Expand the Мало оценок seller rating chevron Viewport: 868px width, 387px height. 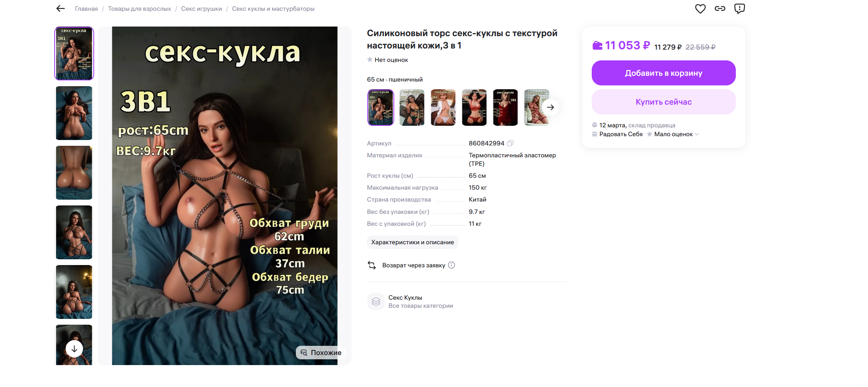pyautogui.click(x=697, y=134)
